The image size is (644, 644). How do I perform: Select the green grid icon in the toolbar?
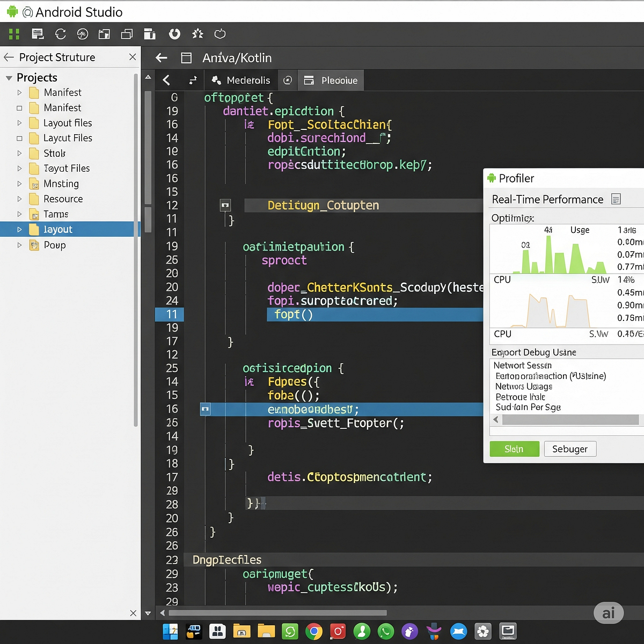[x=13, y=34]
